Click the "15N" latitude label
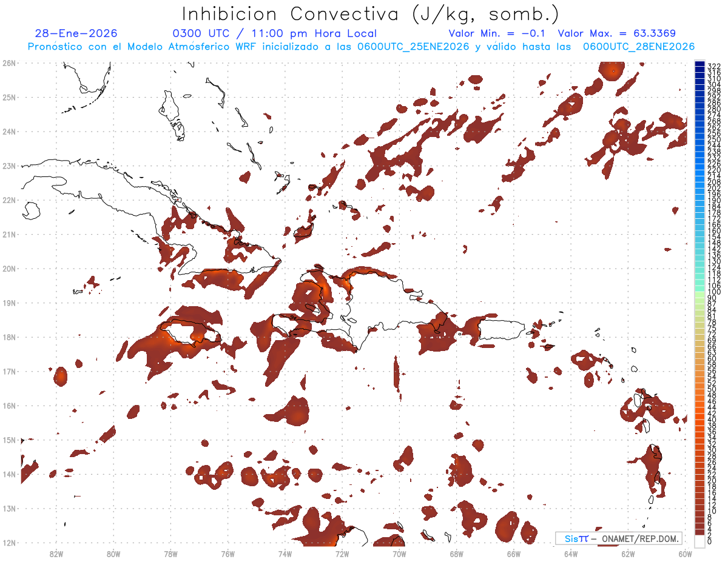728x562 pixels. click(x=9, y=440)
